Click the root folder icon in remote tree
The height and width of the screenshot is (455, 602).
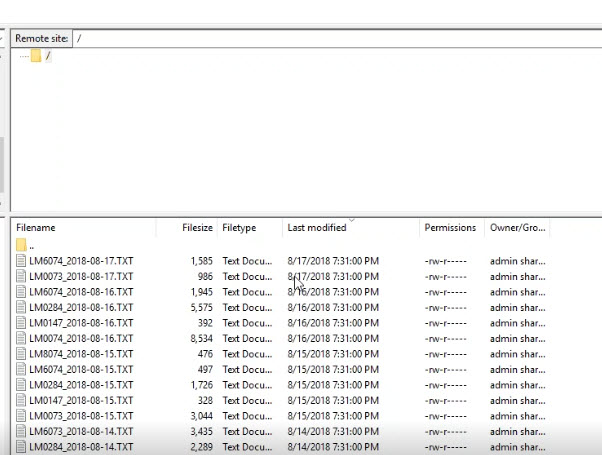[x=36, y=56]
